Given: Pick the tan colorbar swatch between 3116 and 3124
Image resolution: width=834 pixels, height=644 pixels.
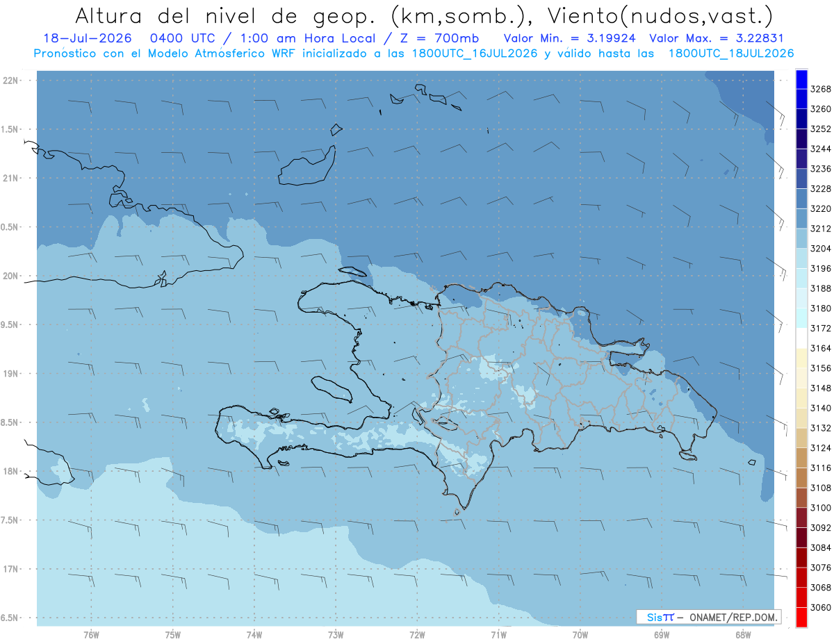Looking at the screenshot, I should (801, 458).
